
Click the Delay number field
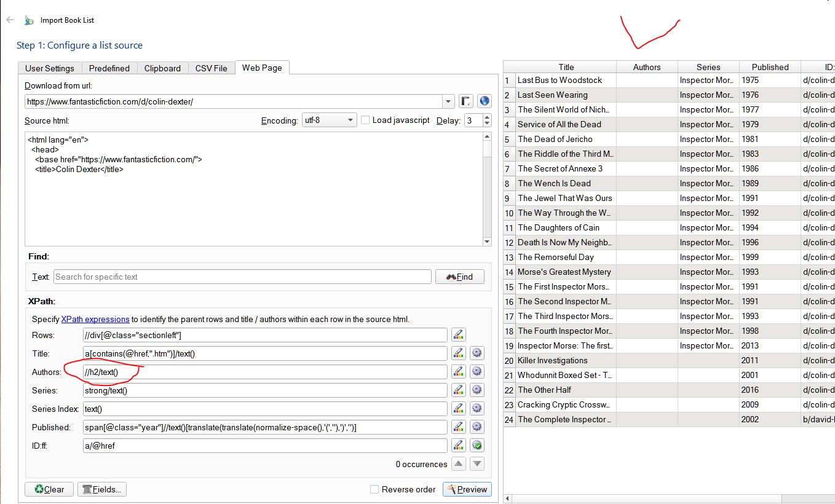click(473, 120)
